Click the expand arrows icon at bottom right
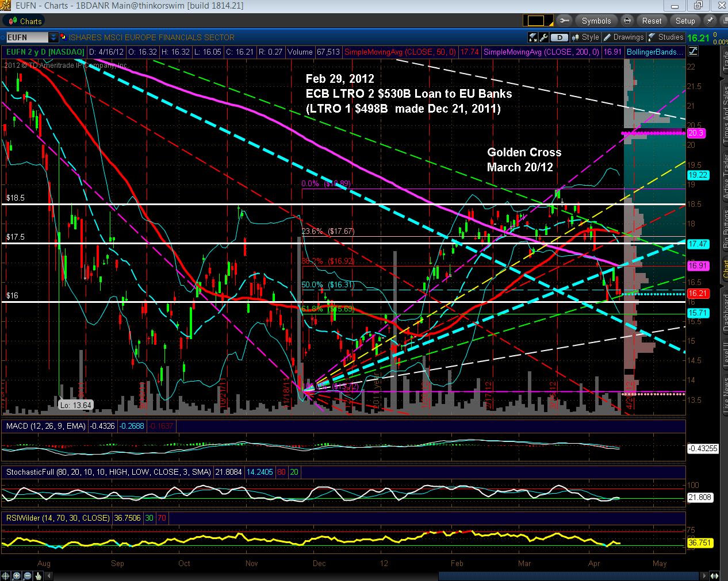 [714, 575]
